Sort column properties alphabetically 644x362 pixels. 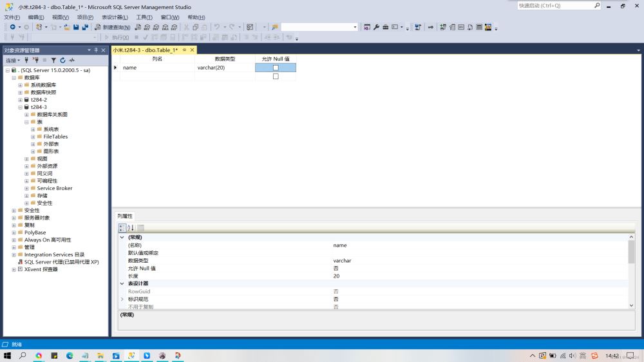tap(131, 227)
